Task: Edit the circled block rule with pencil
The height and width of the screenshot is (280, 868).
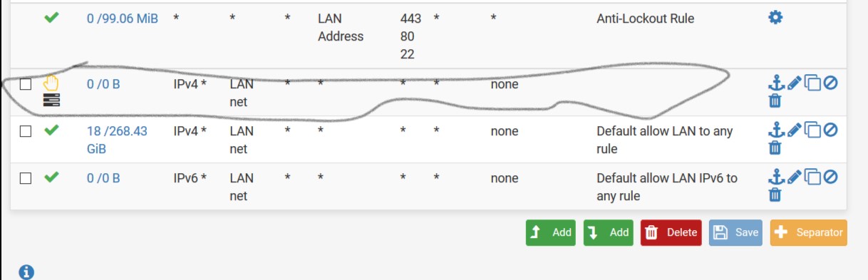Action: click(x=795, y=83)
